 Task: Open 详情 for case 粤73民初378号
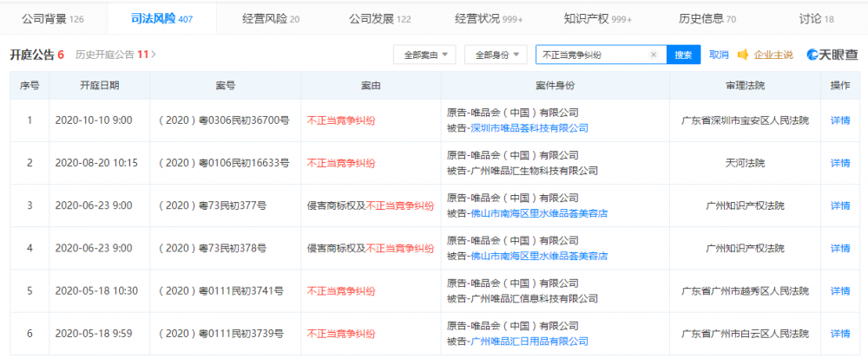tap(840, 248)
